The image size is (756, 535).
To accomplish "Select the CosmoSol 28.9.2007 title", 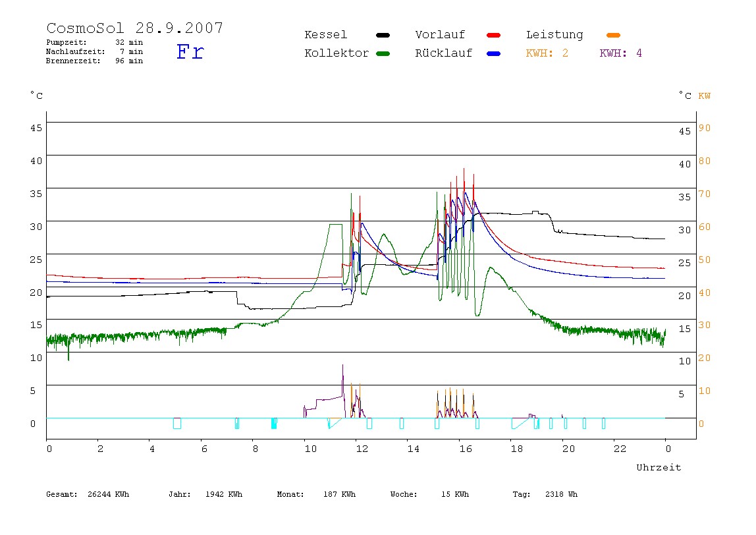I will coord(135,28).
